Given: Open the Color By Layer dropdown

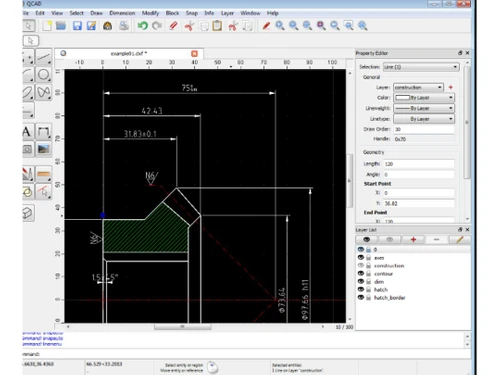Looking at the screenshot, I should (x=424, y=98).
